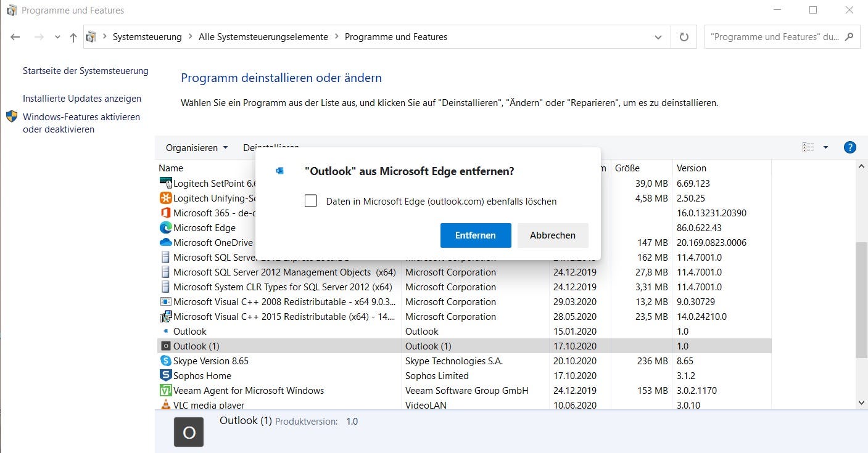Click the scrollbar down arrow
This screenshot has height=453, width=868.
tap(862, 402)
